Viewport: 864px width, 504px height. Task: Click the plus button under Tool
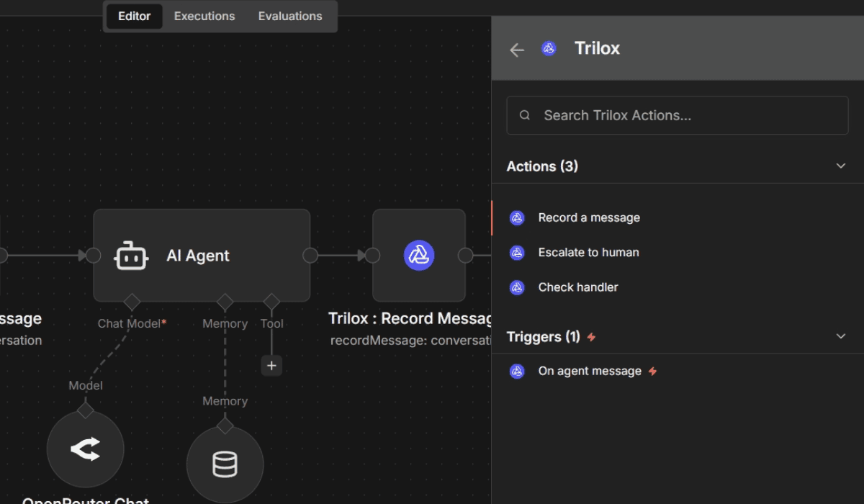(x=271, y=365)
